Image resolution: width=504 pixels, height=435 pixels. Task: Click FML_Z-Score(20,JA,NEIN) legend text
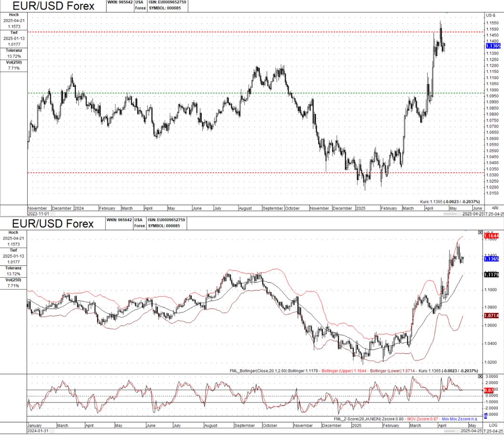(357, 419)
